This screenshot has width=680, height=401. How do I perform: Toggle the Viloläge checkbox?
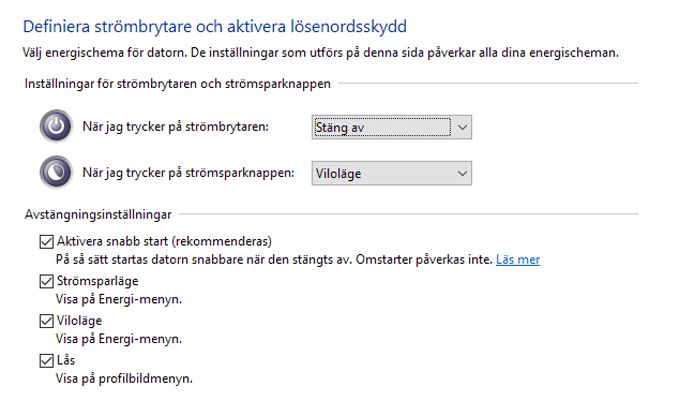pyautogui.click(x=46, y=321)
